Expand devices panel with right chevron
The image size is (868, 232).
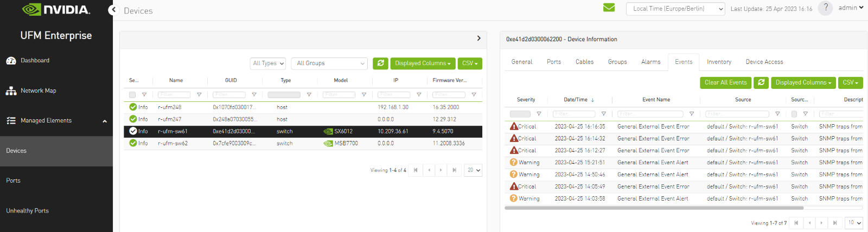pyautogui.click(x=478, y=38)
